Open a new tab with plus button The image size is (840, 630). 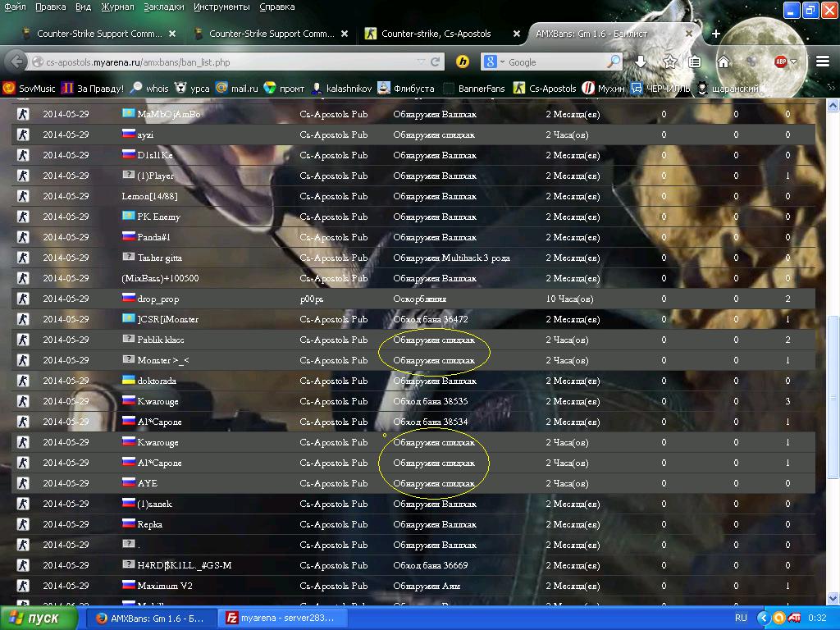tap(715, 34)
